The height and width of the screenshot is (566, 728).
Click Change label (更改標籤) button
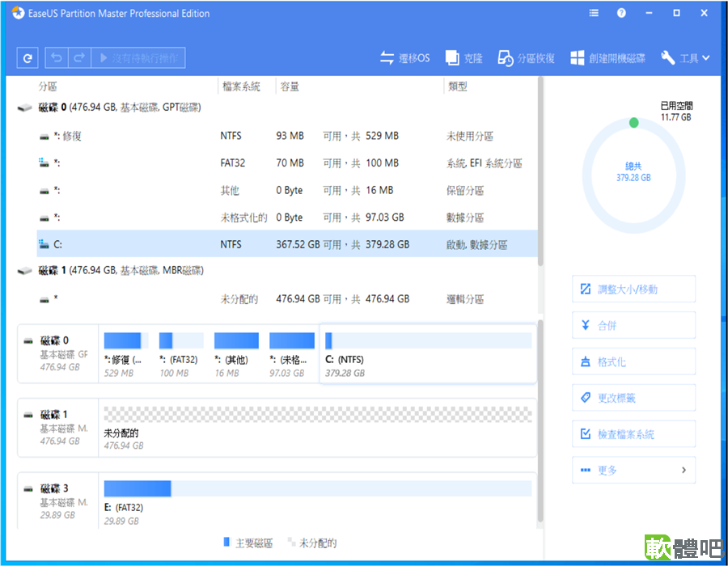[633, 398]
